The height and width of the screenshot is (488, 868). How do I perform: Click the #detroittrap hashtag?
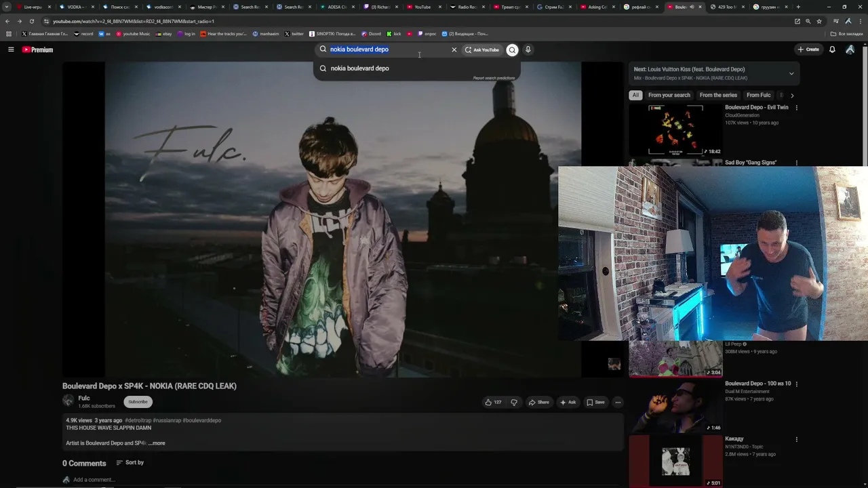click(x=138, y=420)
